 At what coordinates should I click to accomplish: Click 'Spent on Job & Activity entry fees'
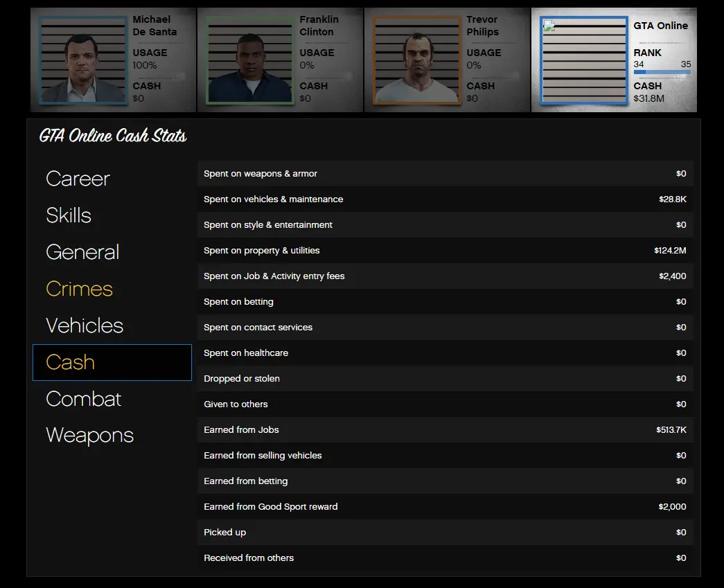click(445, 276)
